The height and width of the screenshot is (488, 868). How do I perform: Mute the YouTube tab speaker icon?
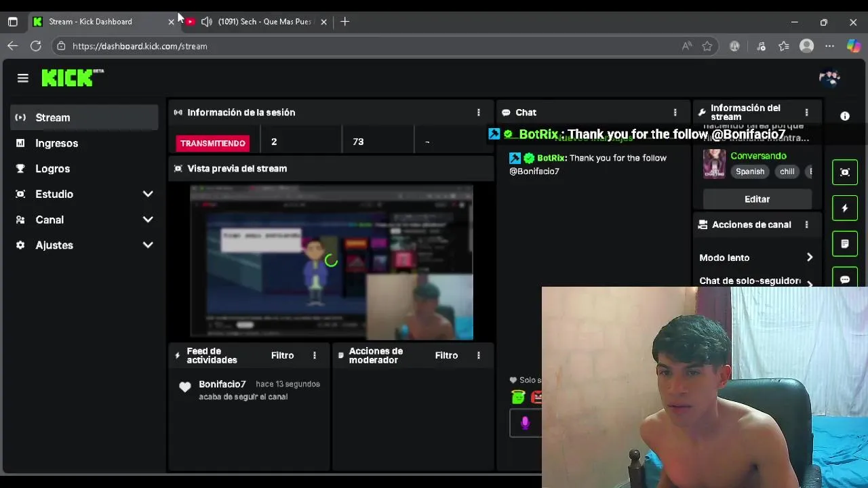206,22
